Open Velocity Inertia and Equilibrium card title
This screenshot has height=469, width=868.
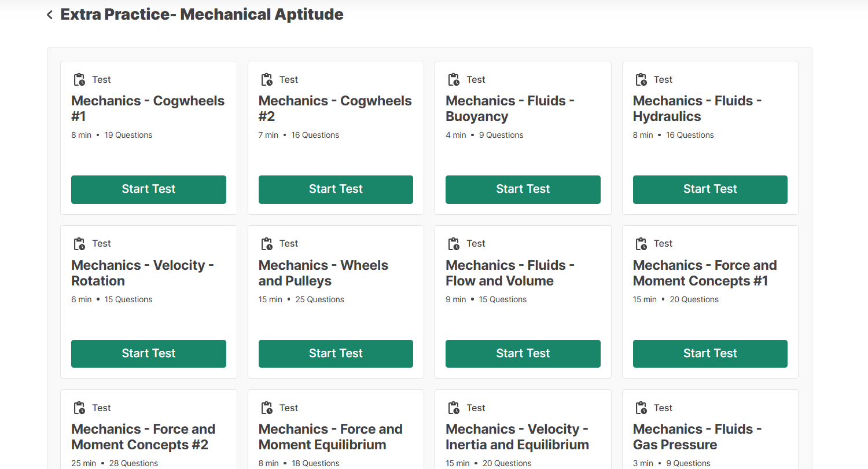coord(517,437)
